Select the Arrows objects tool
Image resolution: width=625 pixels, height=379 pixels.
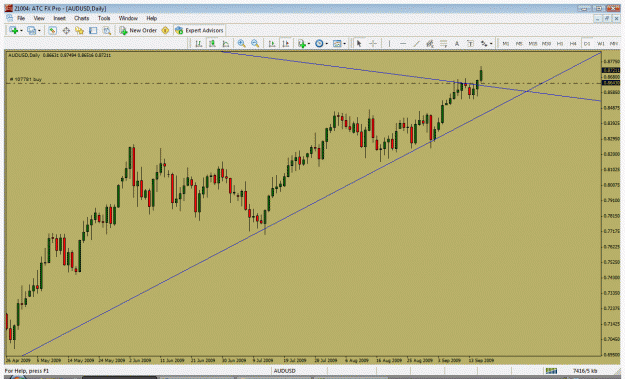[484, 43]
